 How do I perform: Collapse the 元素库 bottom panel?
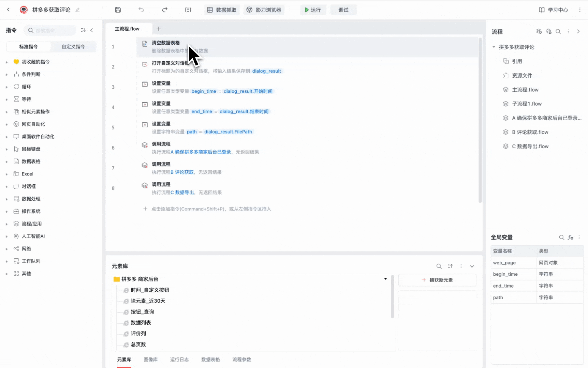(x=472, y=266)
